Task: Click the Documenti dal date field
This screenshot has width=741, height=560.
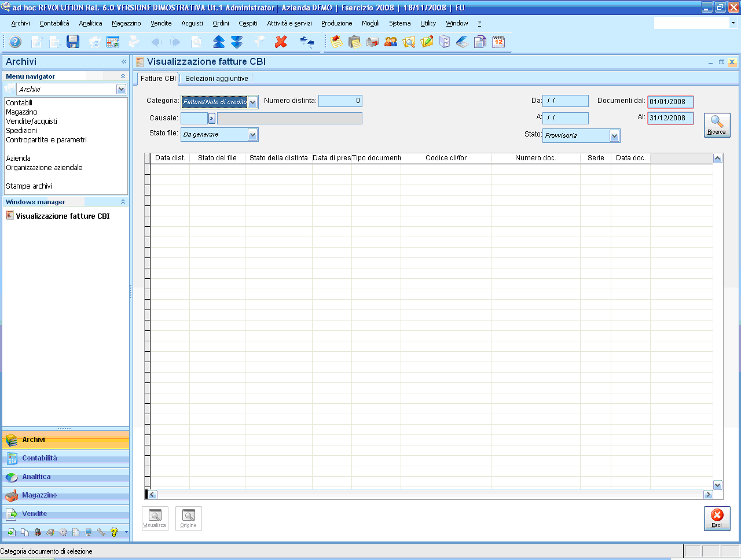Action: 670,102
